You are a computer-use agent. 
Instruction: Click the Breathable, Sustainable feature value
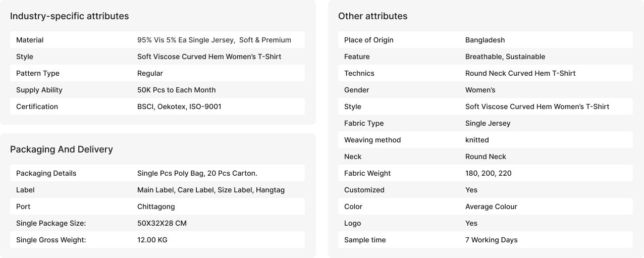(x=505, y=57)
